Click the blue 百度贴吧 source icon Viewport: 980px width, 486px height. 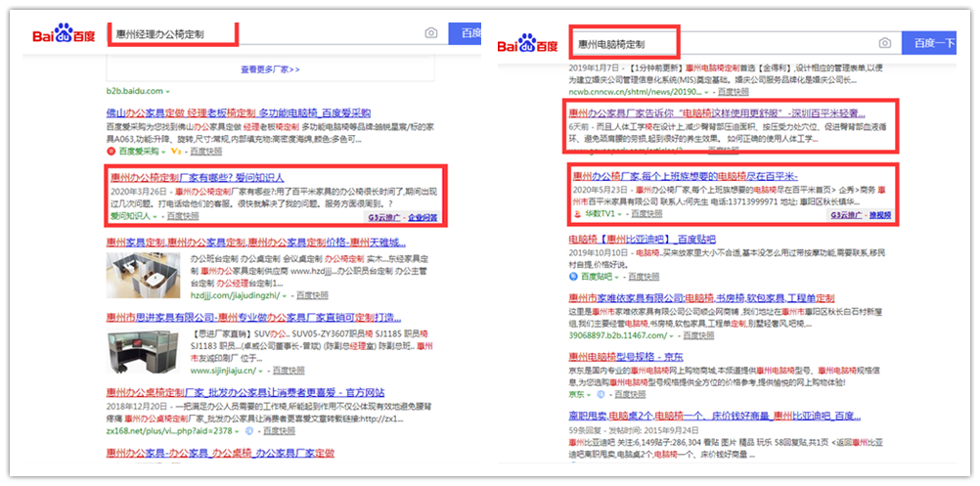(x=573, y=276)
